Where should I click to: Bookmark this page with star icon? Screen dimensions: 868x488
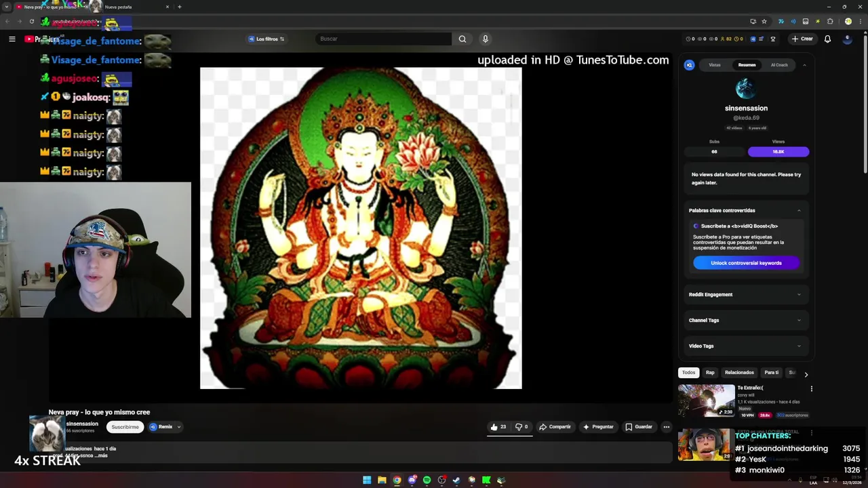[764, 21]
